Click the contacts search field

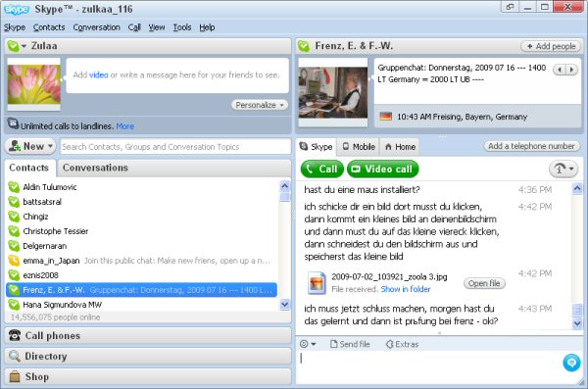pyautogui.click(x=175, y=147)
